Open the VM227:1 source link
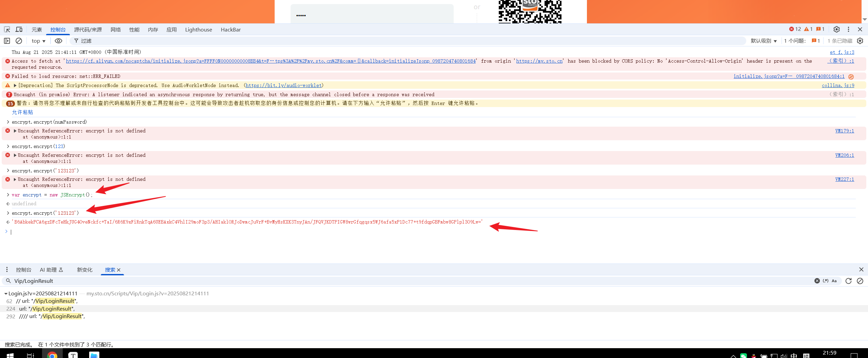This screenshot has width=868, height=358. (845, 179)
